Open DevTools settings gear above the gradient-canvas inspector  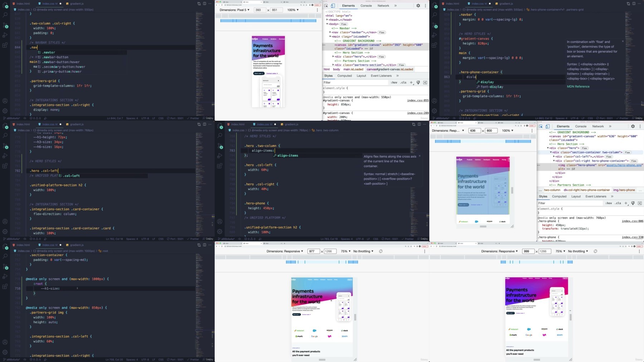click(418, 6)
